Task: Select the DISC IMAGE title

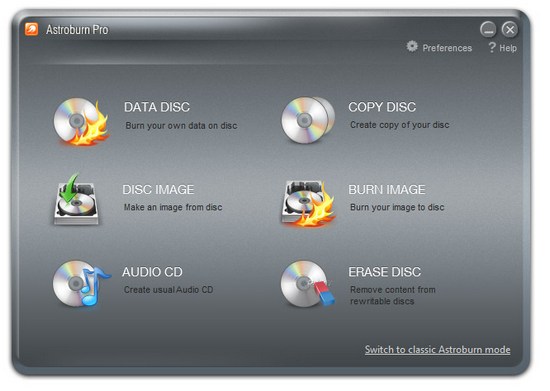Action: click(x=158, y=190)
